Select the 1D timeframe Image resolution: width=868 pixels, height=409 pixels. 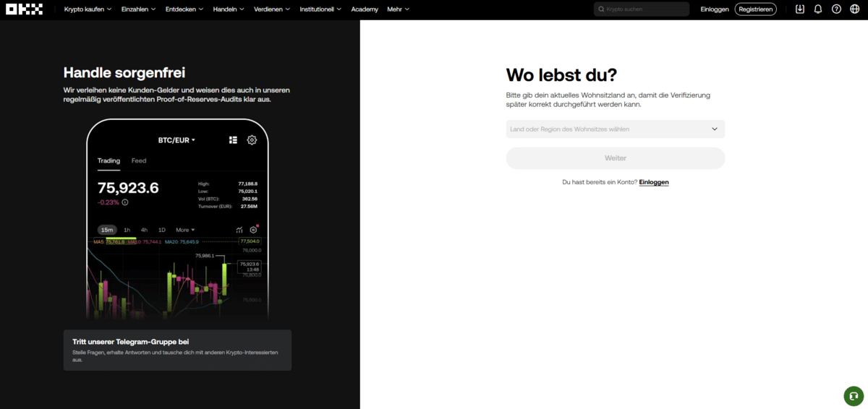[162, 230]
